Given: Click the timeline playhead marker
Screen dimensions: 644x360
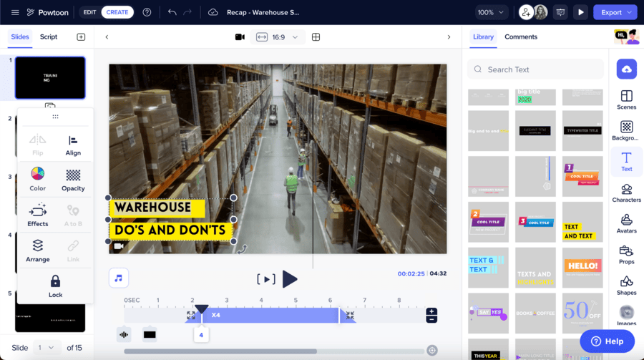Looking at the screenshot, I should tap(201, 309).
